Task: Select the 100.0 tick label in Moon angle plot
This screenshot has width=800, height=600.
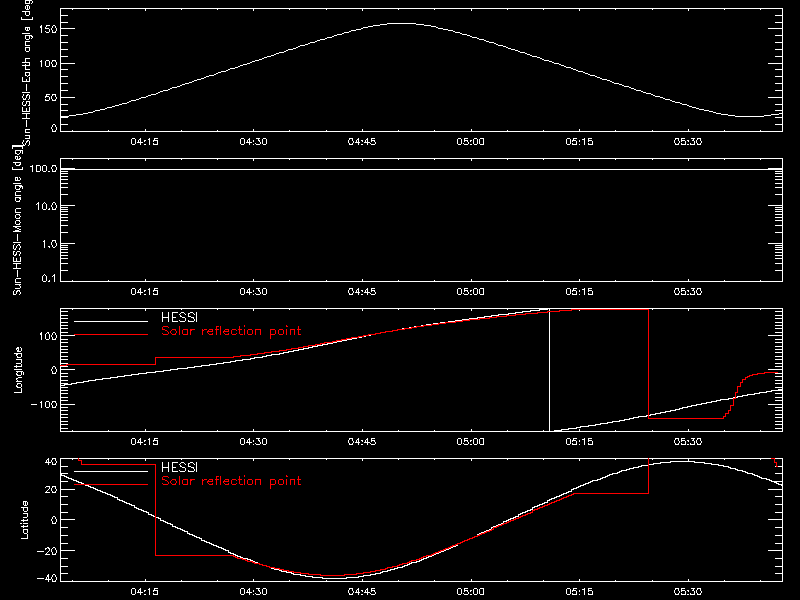Action: (43, 169)
